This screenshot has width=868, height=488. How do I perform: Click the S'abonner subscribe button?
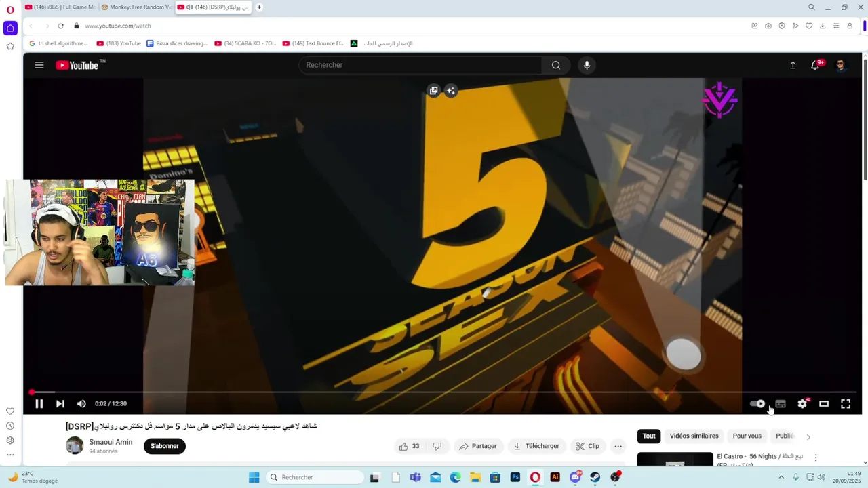(165, 446)
